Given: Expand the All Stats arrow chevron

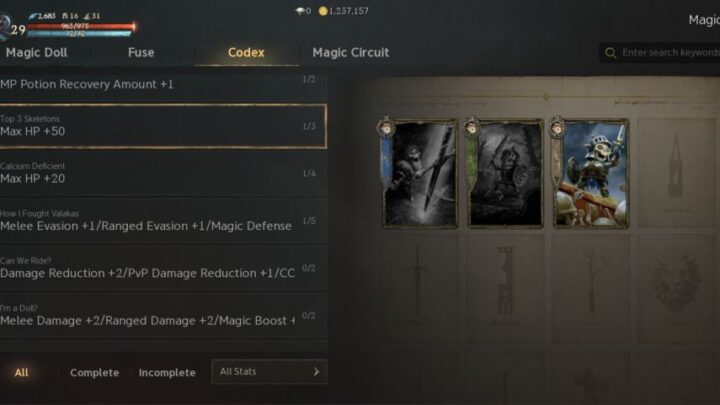Looking at the screenshot, I should [x=316, y=371].
